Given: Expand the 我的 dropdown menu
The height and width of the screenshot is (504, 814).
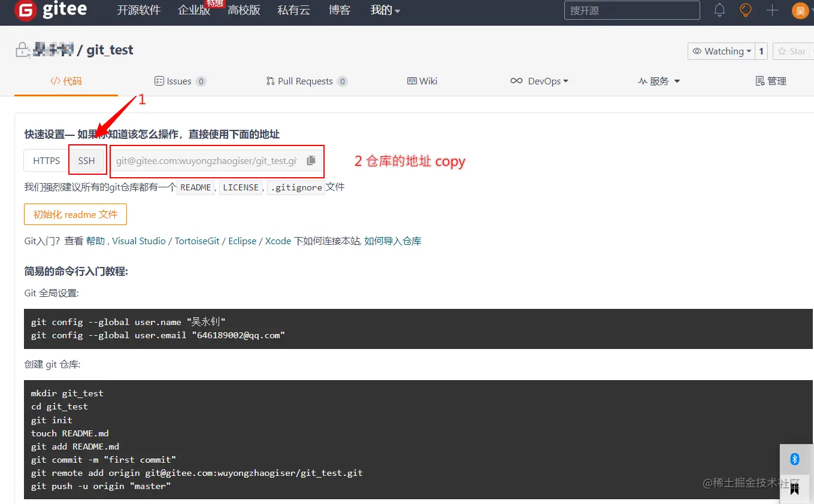Looking at the screenshot, I should click(385, 10).
